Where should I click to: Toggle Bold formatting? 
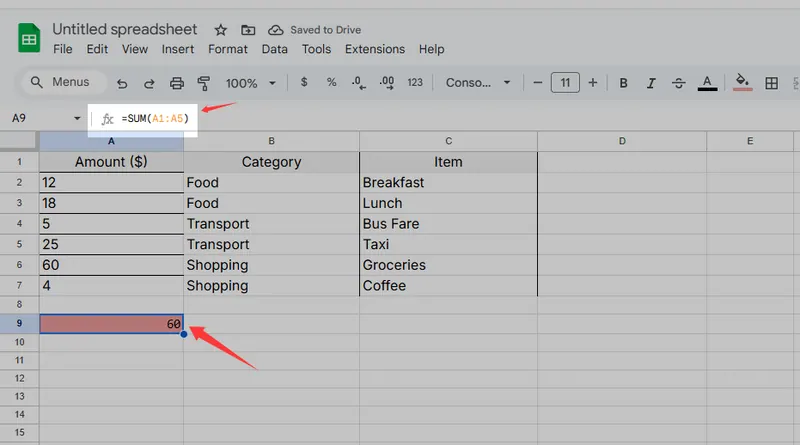[x=623, y=83]
